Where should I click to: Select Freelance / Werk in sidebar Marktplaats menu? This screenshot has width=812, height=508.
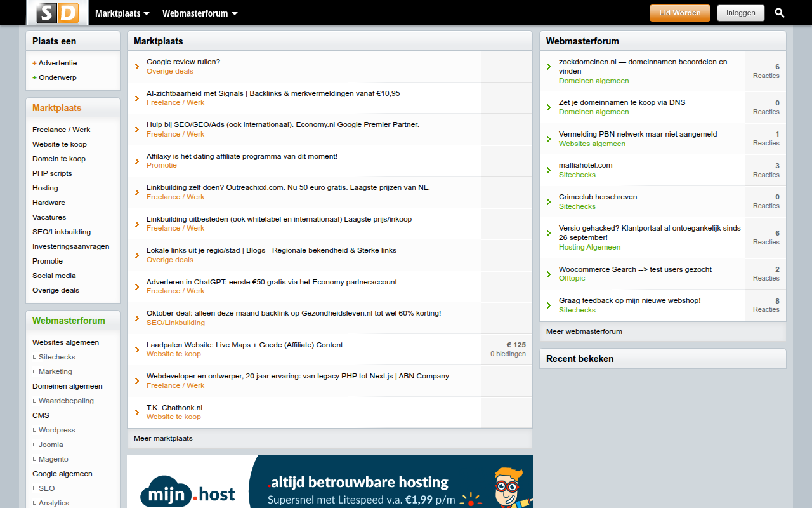click(x=62, y=130)
